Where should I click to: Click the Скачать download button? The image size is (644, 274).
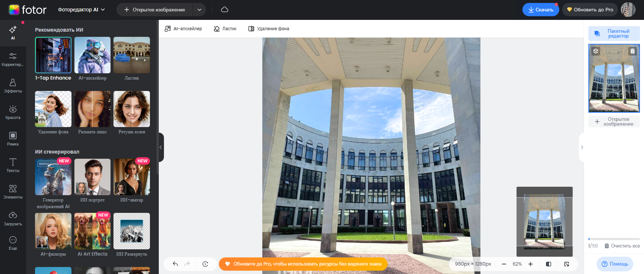click(x=540, y=10)
